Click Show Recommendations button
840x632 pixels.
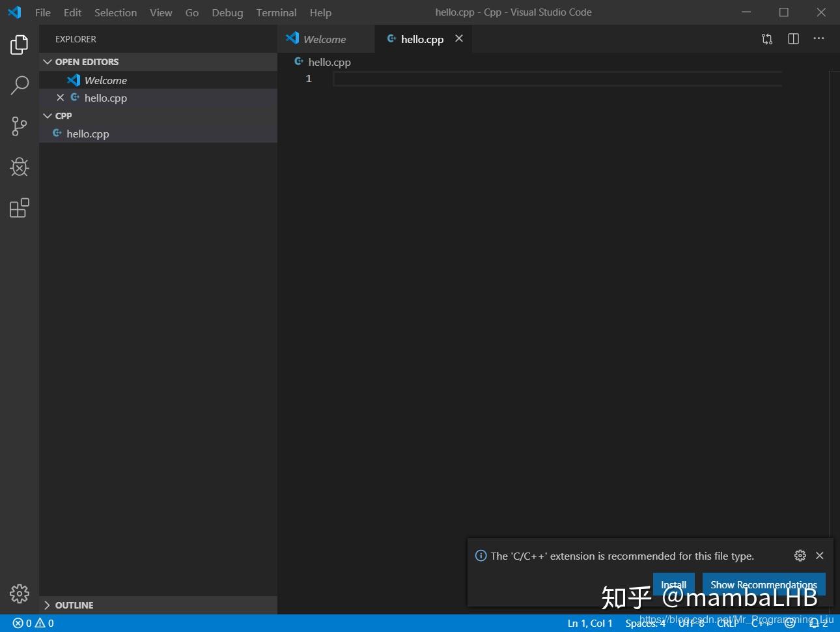click(x=763, y=584)
